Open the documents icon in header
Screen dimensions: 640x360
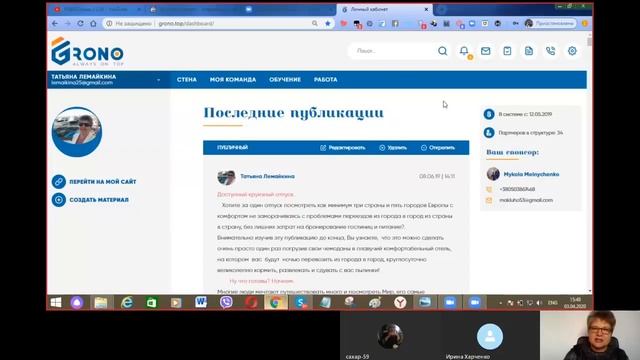[x=529, y=51]
